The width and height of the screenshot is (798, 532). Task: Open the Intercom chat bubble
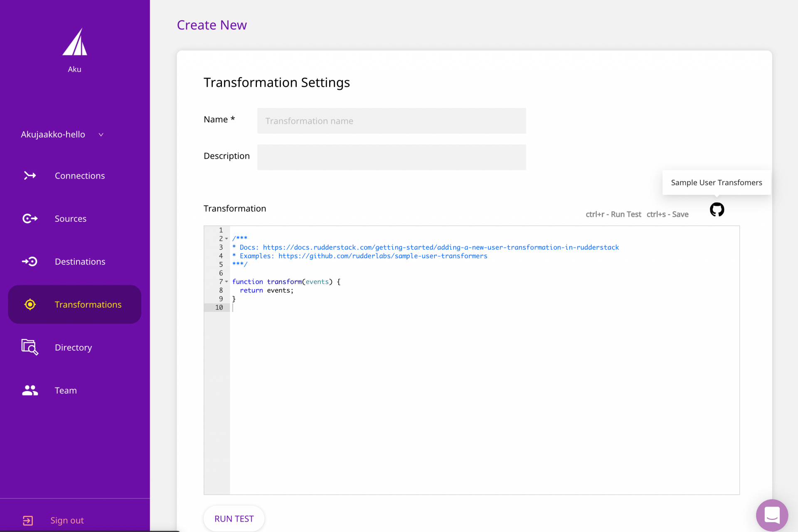coord(772,515)
